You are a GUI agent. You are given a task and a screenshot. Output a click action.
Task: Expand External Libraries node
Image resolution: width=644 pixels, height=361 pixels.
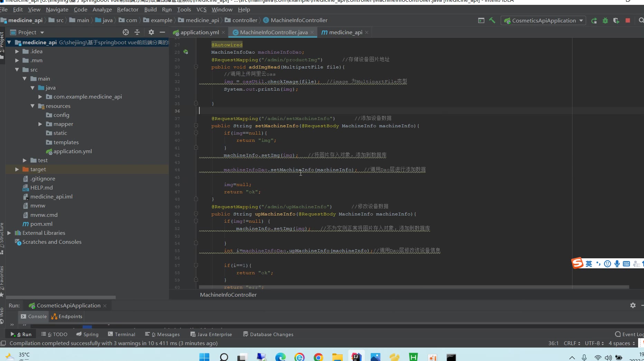(x=9, y=233)
